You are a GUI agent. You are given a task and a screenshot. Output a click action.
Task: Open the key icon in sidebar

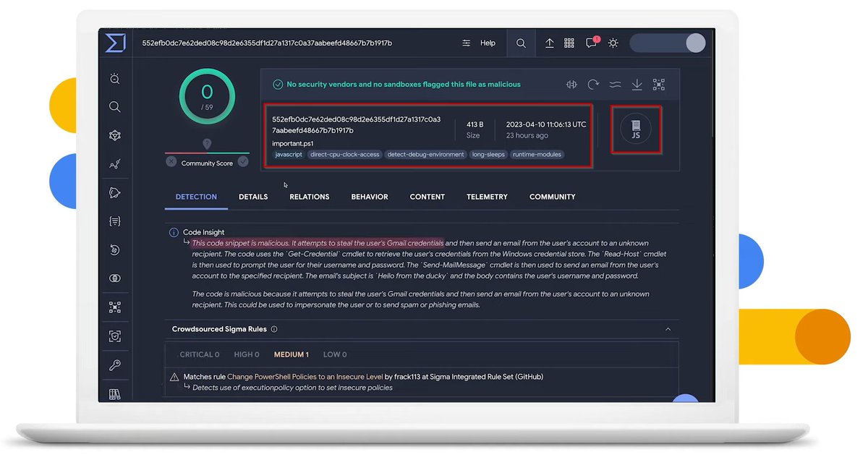[x=114, y=365]
